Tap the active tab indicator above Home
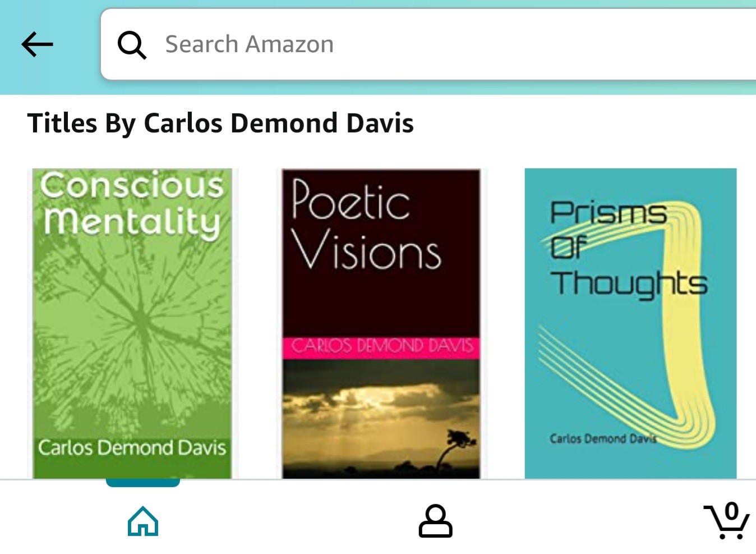Viewport: 756px width, 554px height. (x=143, y=482)
